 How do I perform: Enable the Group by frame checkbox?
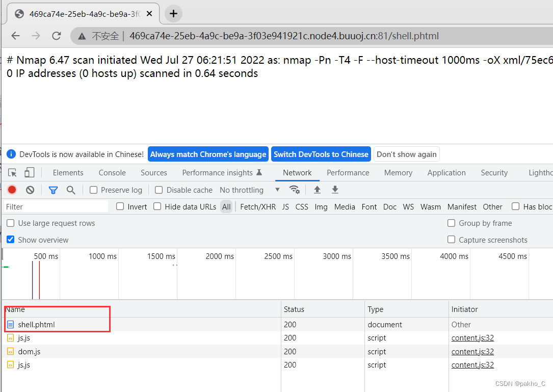[451, 223]
